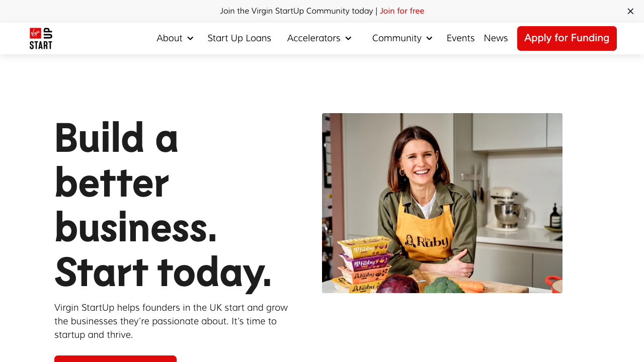
Task: Expand the Community chevron arrow
Action: (429, 38)
